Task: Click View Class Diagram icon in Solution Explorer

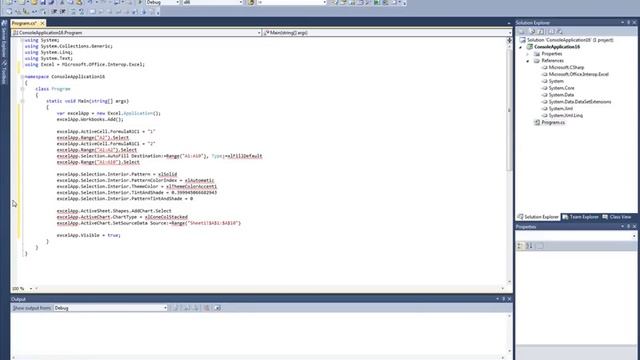Action: click(x=560, y=31)
